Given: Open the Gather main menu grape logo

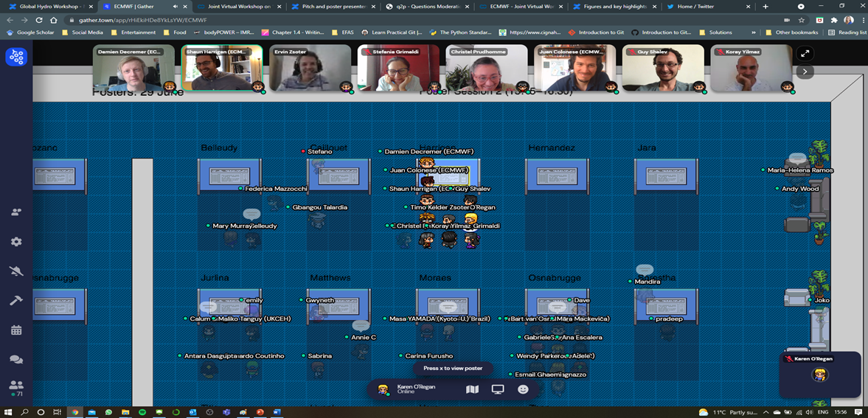Looking at the screenshot, I should click(x=16, y=57).
